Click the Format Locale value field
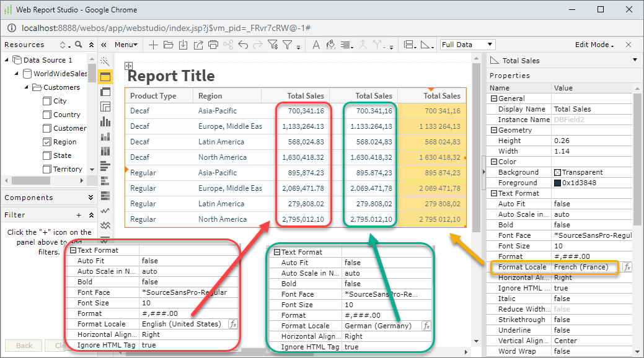The height and width of the screenshot is (358, 644). pyautogui.click(x=586, y=267)
